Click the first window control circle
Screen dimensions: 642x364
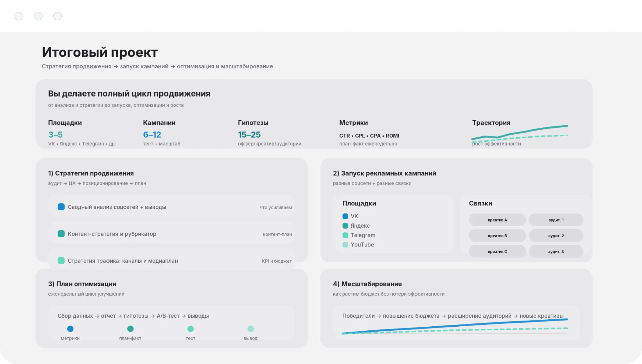[x=19, y=16]
